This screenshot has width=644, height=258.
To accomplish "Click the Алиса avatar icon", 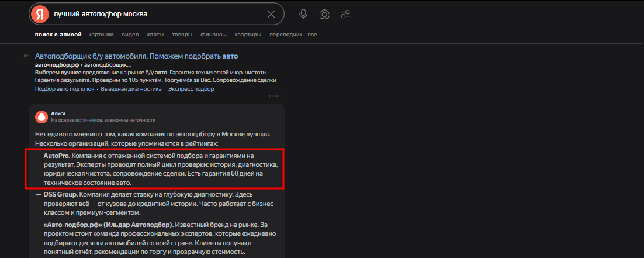I will point(41,117).
